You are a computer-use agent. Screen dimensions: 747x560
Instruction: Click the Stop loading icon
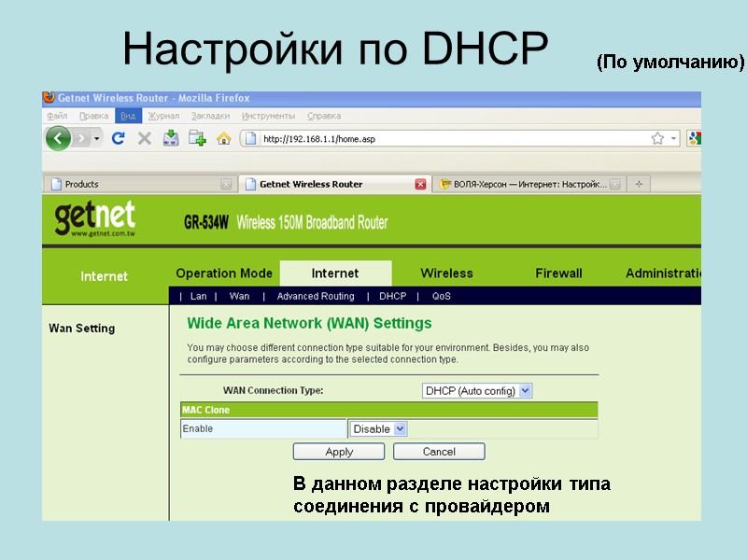143,138
